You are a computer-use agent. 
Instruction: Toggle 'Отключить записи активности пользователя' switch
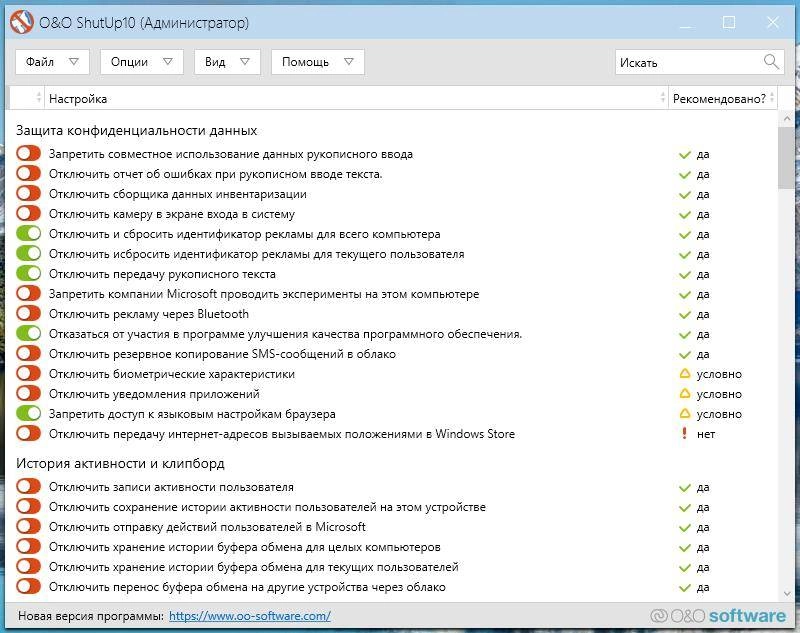click(28, 486)
